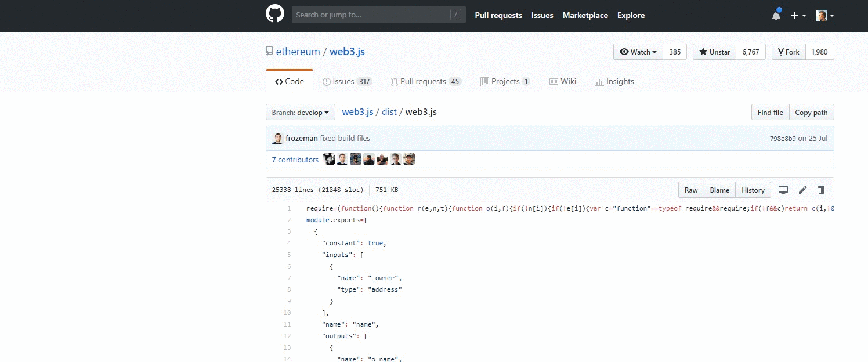Viewport: 868px width, 362px height.
Task: Open Explore in top navigation
Action: click(631, 15)
